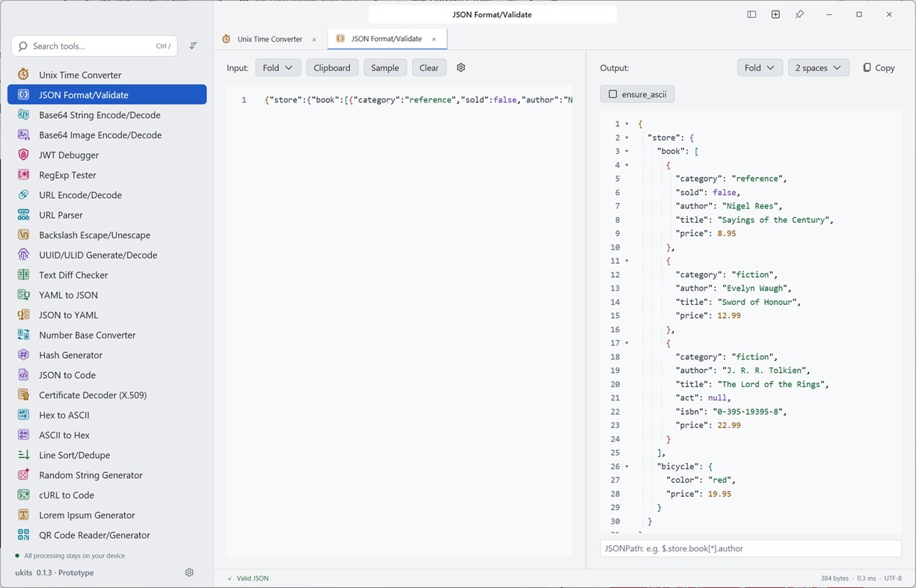This screenshot has width=916, height=588.
Task: Open JSON to YAML in the sidebar
Action: point(107,315)
